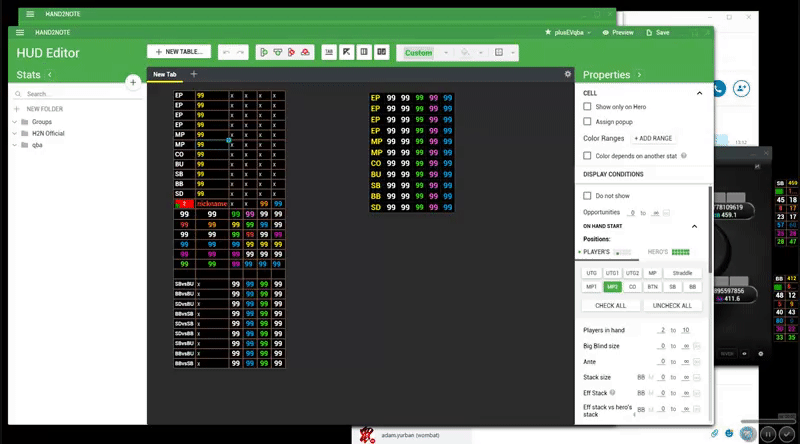Click the undo arrow in toolbar
The image size is (800, 444).
[226, 52]
